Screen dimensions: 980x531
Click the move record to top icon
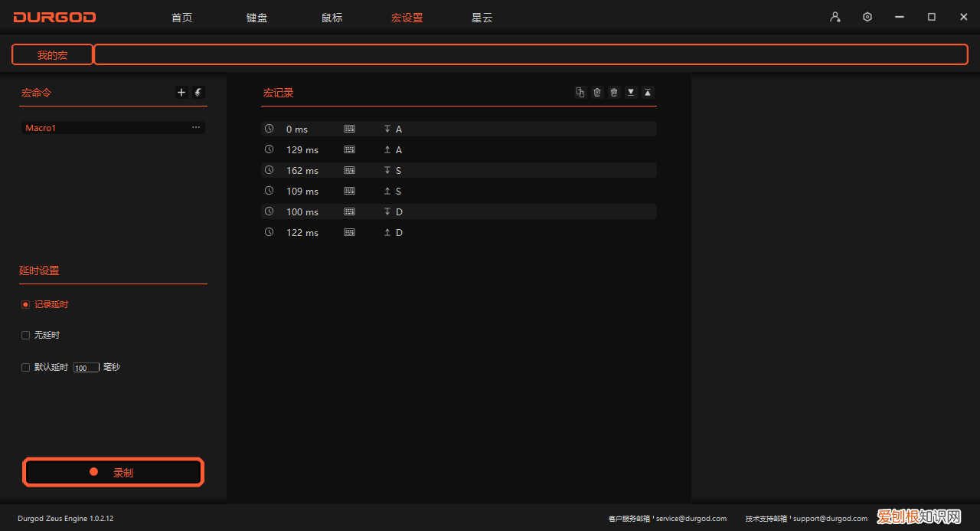(x=647, y=92)
